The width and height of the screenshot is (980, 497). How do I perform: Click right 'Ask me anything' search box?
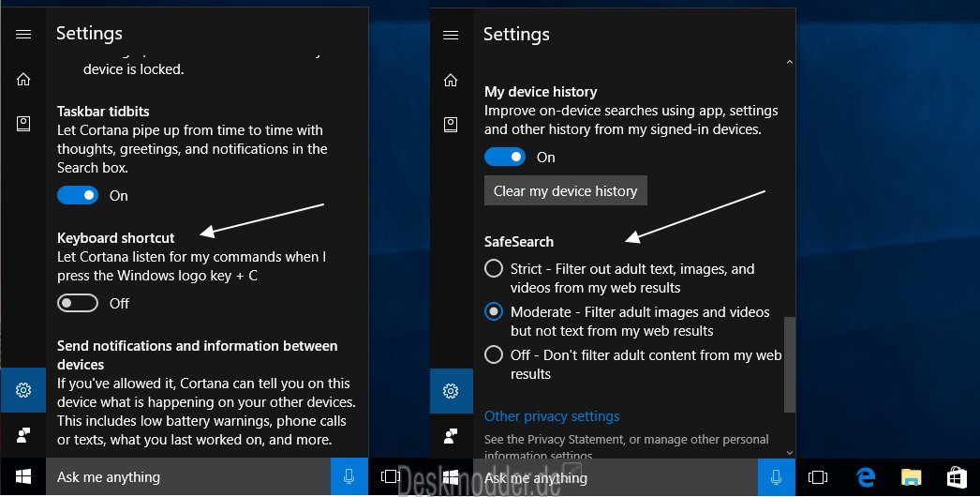click(616, 477)
